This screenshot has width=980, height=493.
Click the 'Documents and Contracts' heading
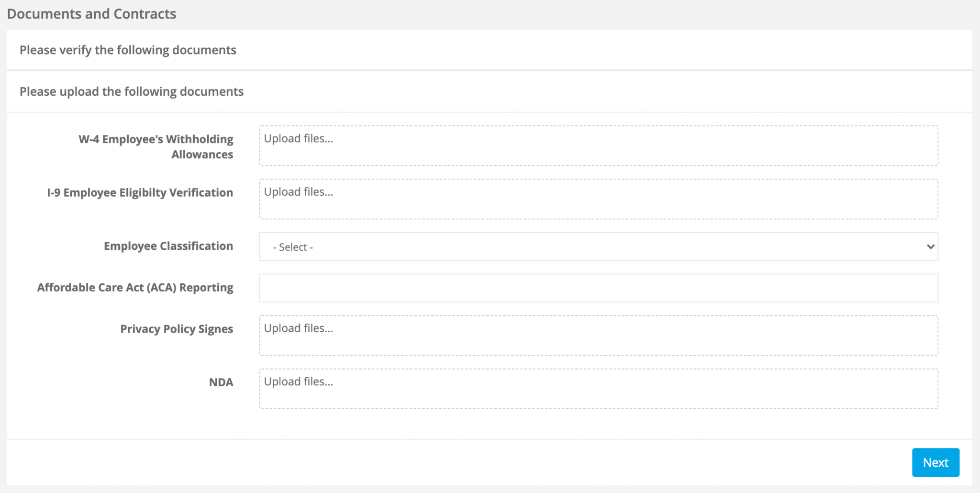(x=91, y=13)
